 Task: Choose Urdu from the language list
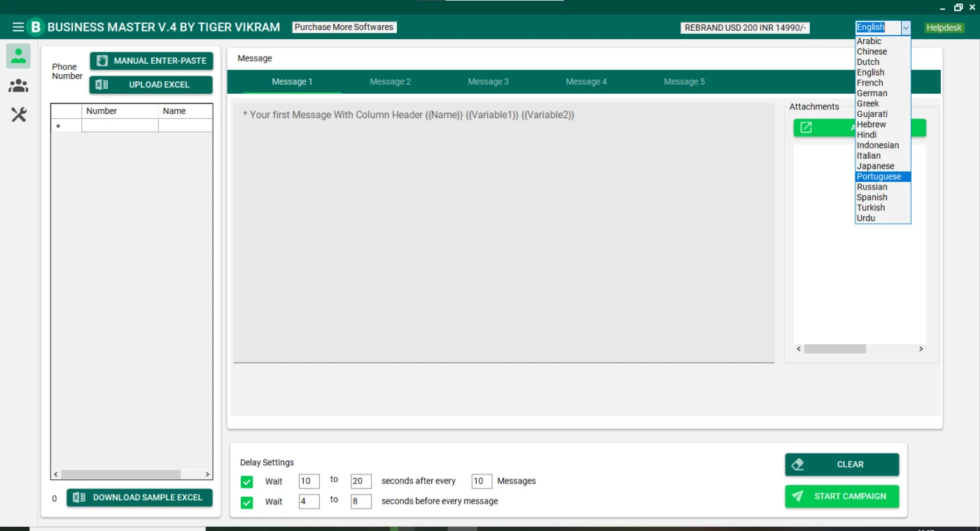[x=883, y=218]
